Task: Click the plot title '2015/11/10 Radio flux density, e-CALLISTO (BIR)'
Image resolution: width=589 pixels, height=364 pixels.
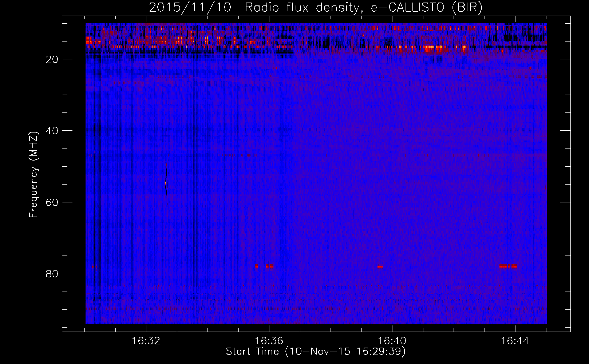Action: click(x=316, y=8)
